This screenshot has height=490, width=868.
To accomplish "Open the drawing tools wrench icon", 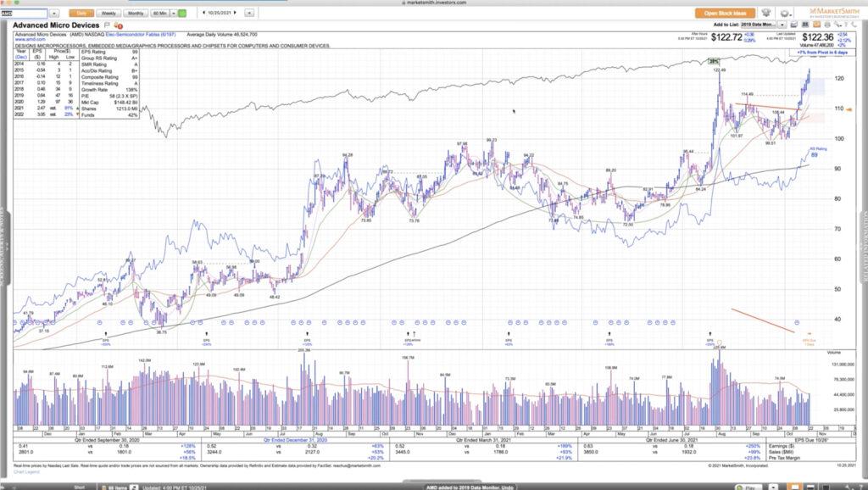I will 837,25.
